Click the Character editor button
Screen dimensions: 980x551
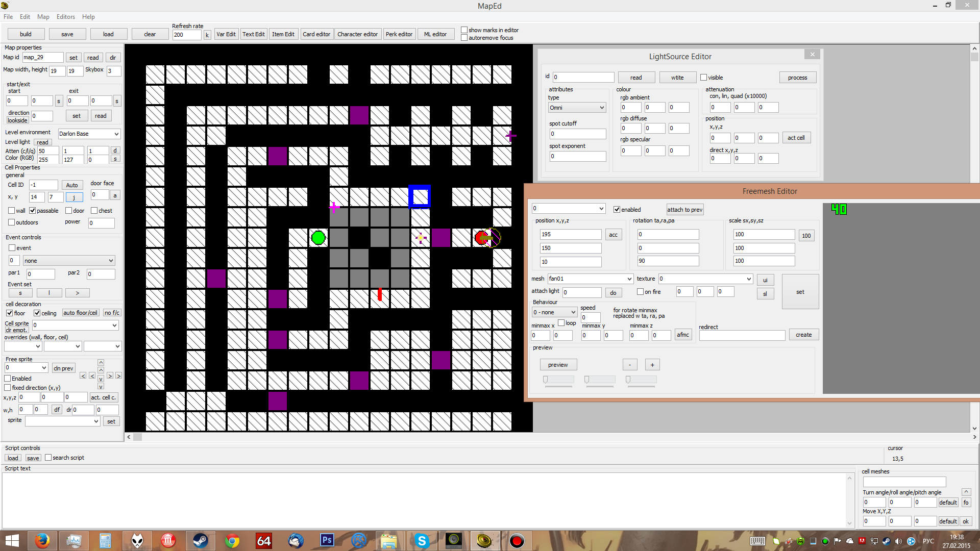pyautogui.click(x=357, y=34)
